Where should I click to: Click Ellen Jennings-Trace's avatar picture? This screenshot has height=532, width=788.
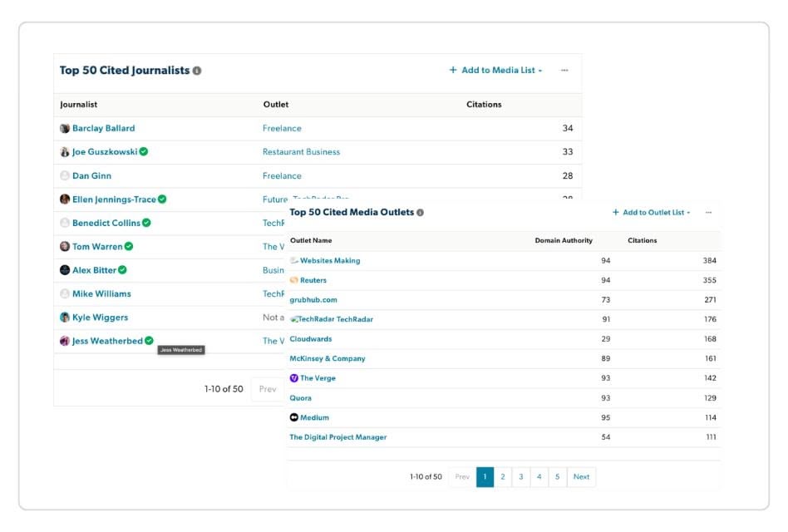pyautogui.click(x=65, y=199)
